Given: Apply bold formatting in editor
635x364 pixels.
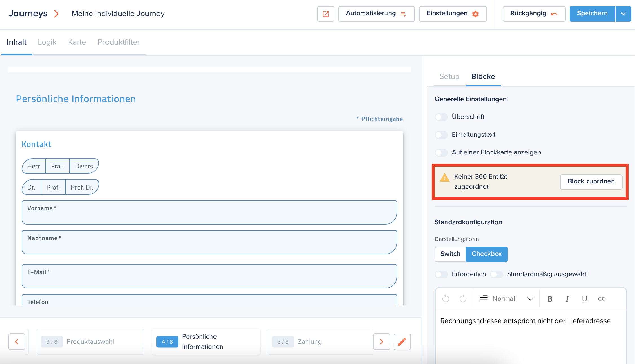Looking at the screenshot, I should pyautogui.click(x=550, y=299).
